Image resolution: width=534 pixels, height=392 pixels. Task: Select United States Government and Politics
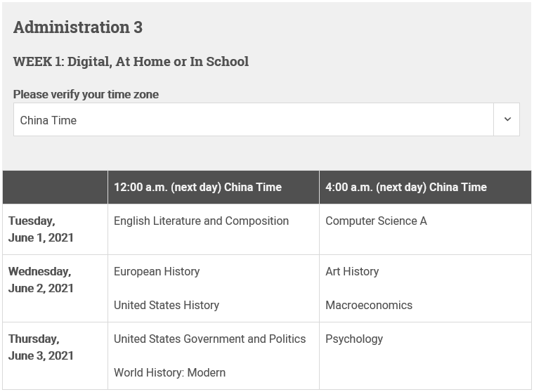(209, 339)
